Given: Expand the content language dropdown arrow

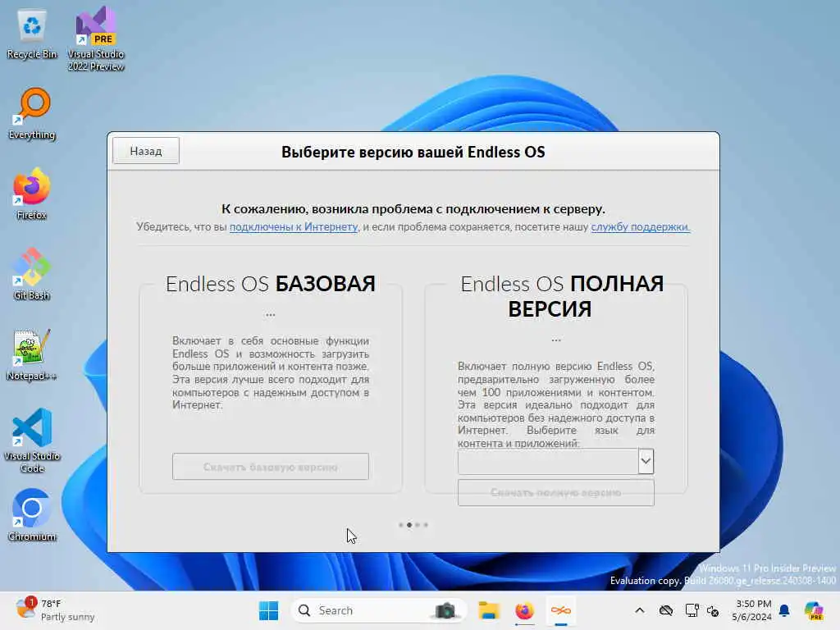Looking at the screenshot, I should click(646, 461).
